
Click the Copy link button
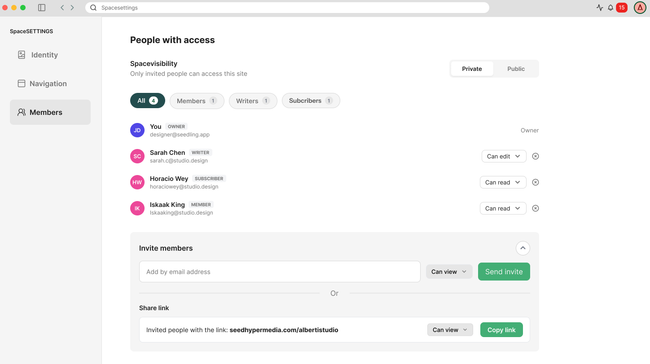pyautogui.click(x=501, y=330)
